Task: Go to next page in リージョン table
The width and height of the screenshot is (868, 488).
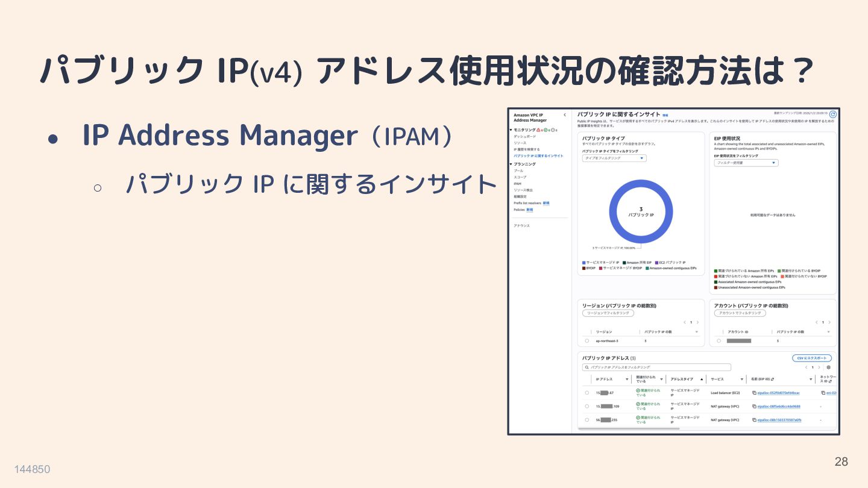Action: click(x=698, y=322)
